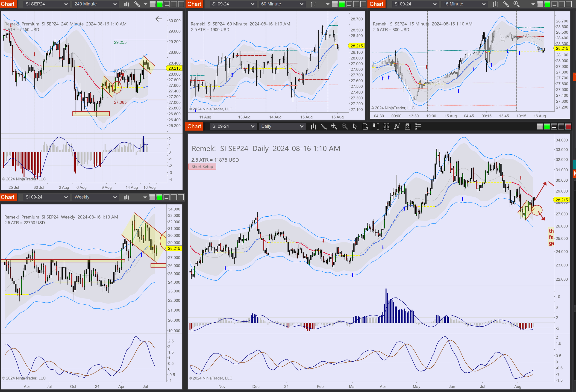This screenshot has width=576, height=392.
Task: Click the red square button in the Daily chart toolbar
Action: coord(568,127)
